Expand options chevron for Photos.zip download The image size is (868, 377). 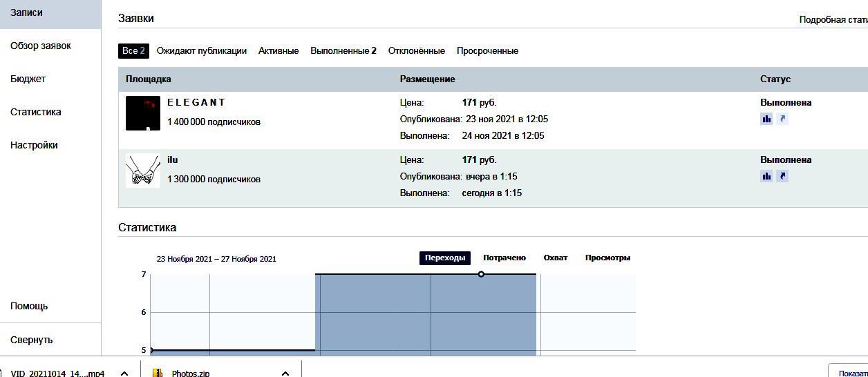point(285,373)
